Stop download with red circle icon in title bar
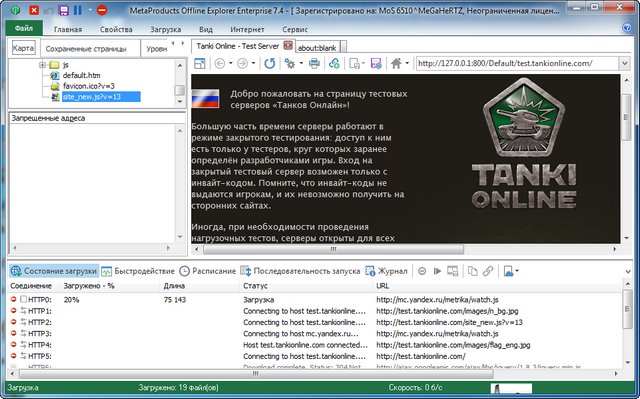 [102, 10]
